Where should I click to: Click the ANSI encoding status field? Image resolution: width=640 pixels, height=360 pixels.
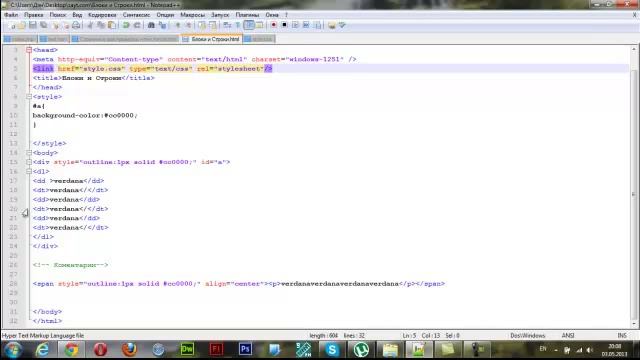pos(568,336)
